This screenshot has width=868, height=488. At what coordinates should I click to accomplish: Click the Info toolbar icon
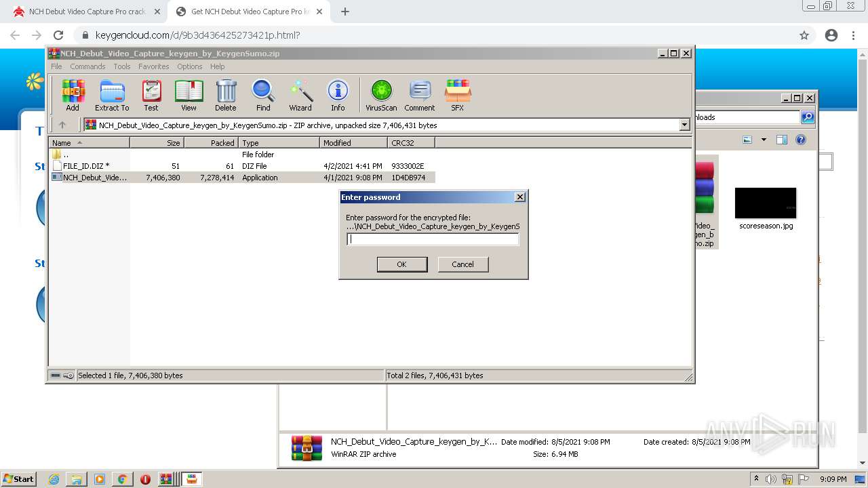338,95
